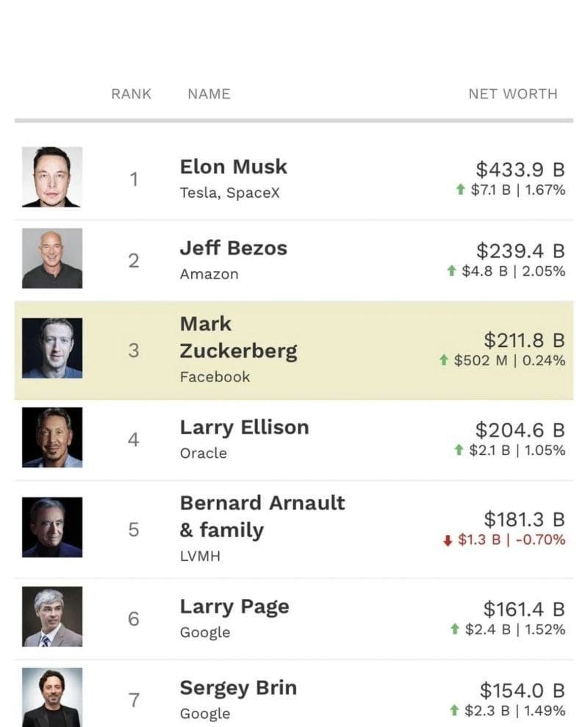Open the Mark Zuckerberg name link
The height and width of the screenshot is (727, 588).
coord(238,337)
